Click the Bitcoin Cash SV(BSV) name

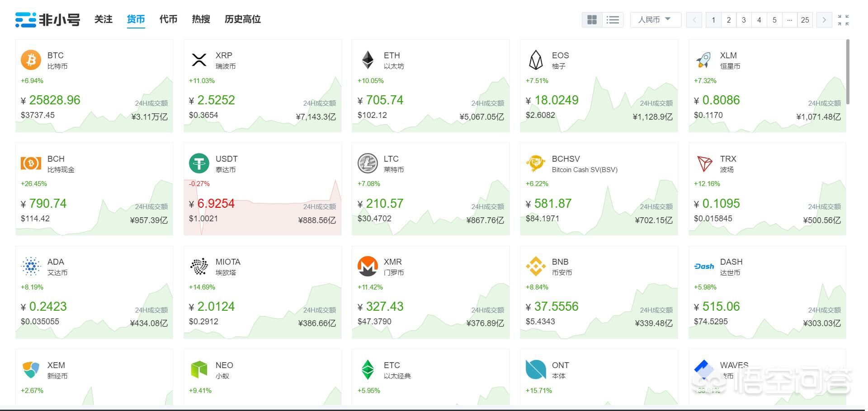pyautogui.click(x=585, y=170)
